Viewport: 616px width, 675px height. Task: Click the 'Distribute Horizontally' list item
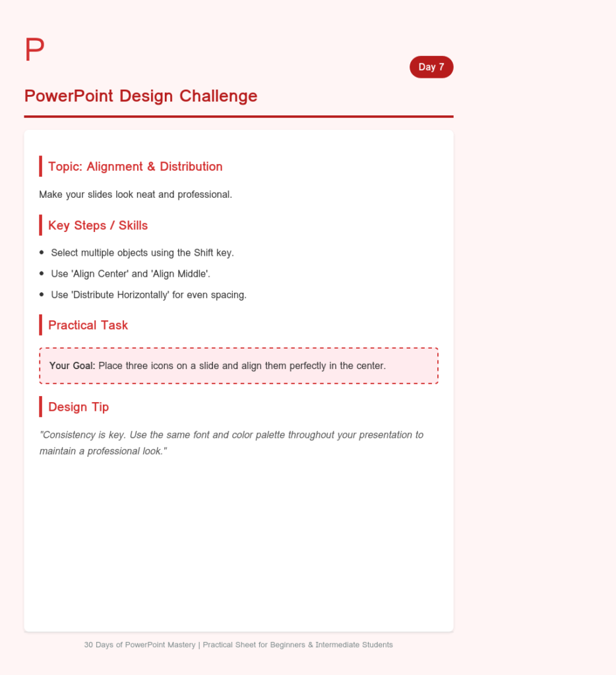148,295
